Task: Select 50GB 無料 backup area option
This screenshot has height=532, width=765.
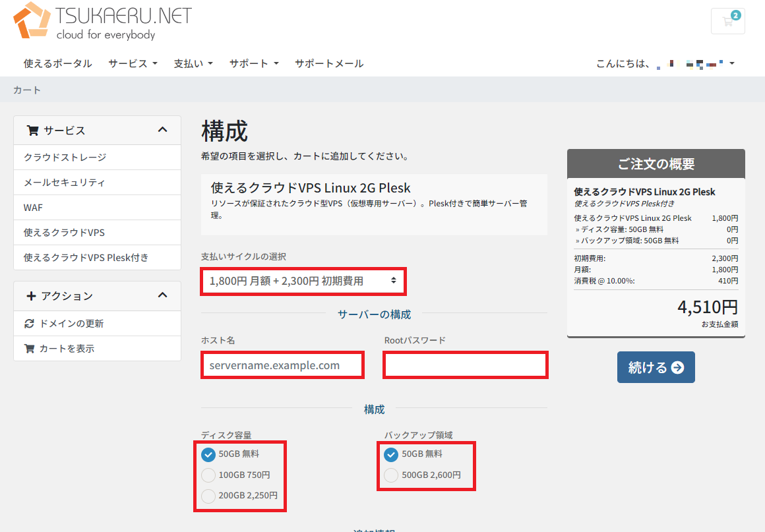Action: point(391,454)
